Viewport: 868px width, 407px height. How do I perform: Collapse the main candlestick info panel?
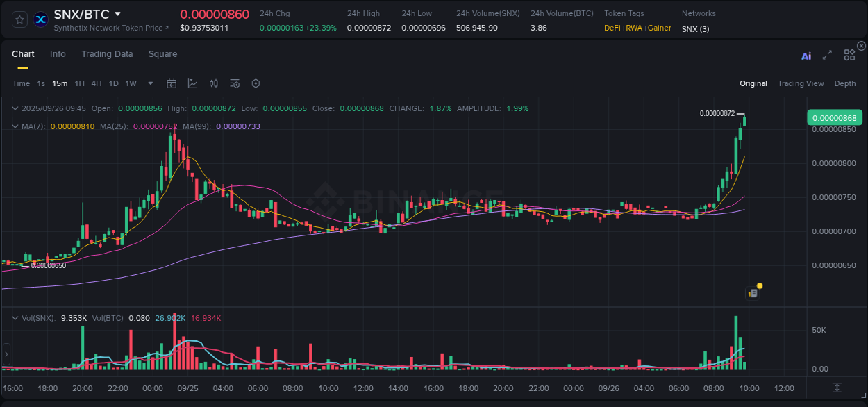(x=14, y=108)
